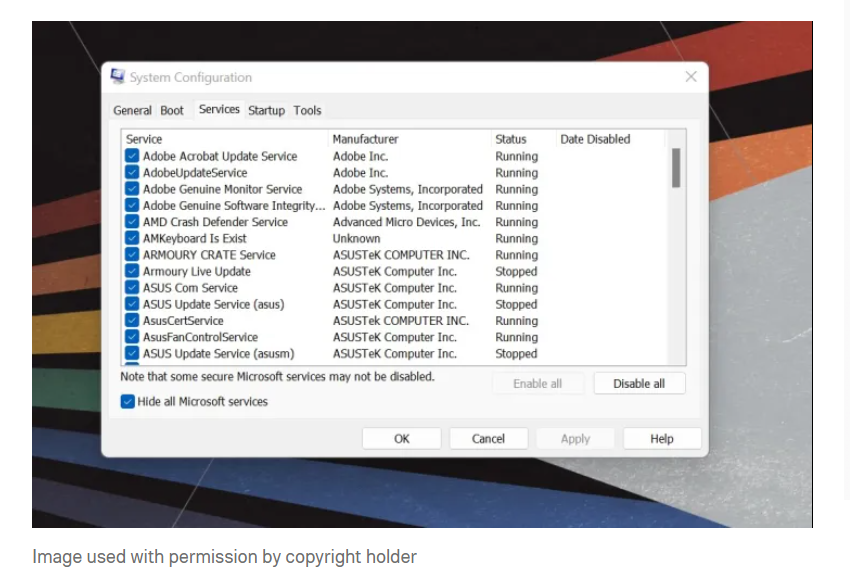Open Help for System Configuration
Image resolution: width=850 pixels, height=572 pixels.
[662, 439]
